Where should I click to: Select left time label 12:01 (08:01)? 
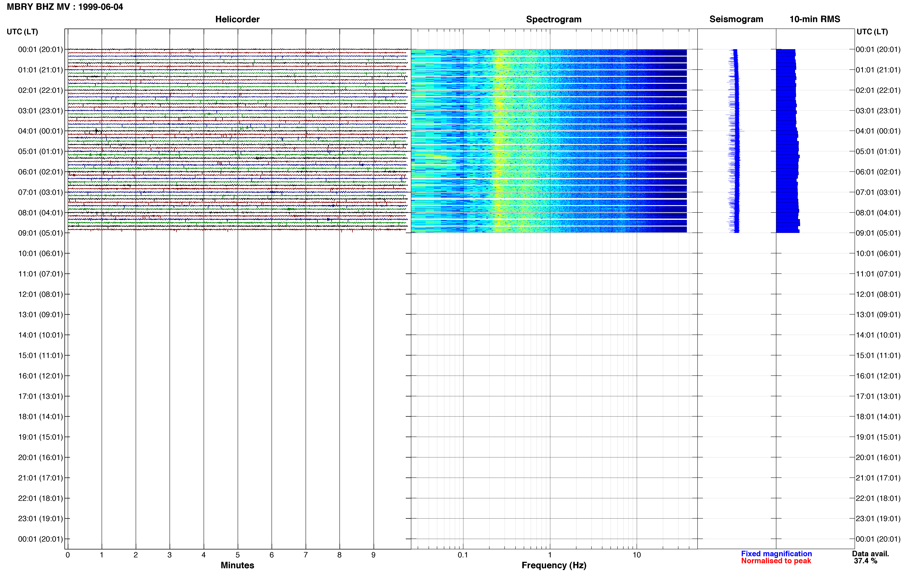(x=41, y=294)
